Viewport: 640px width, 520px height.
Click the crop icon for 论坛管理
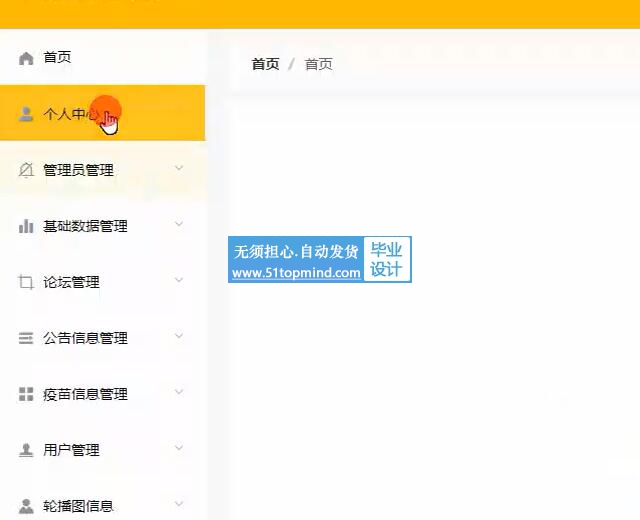click(26, 282)
